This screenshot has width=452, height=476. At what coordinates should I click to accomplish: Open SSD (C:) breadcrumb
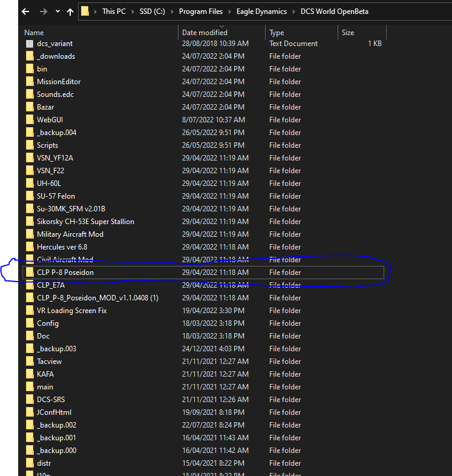tap(152, 12)
